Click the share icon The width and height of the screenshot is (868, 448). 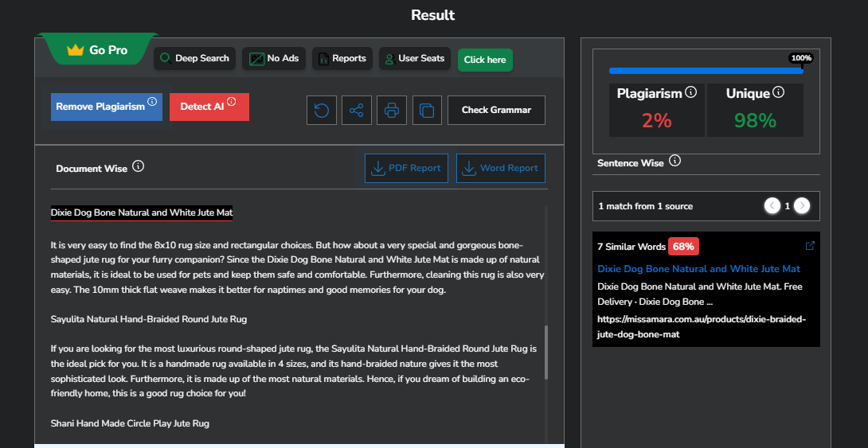357,110
